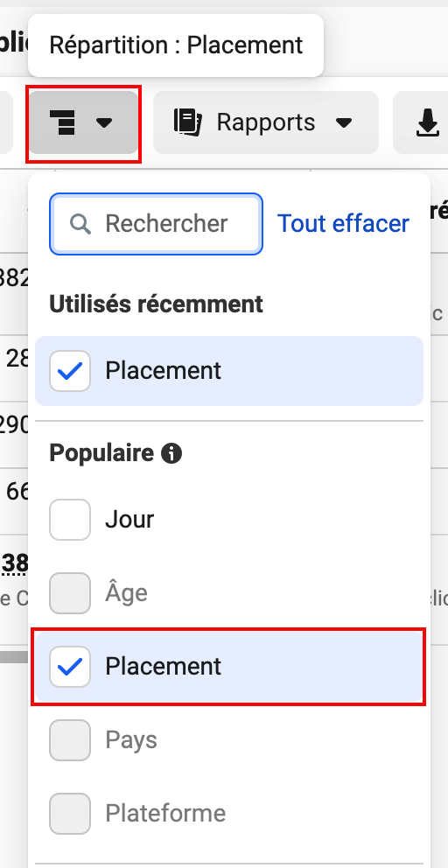Tick the Âge checkbox
Viewport: 448px width, 868px height.
pos(70,593)
